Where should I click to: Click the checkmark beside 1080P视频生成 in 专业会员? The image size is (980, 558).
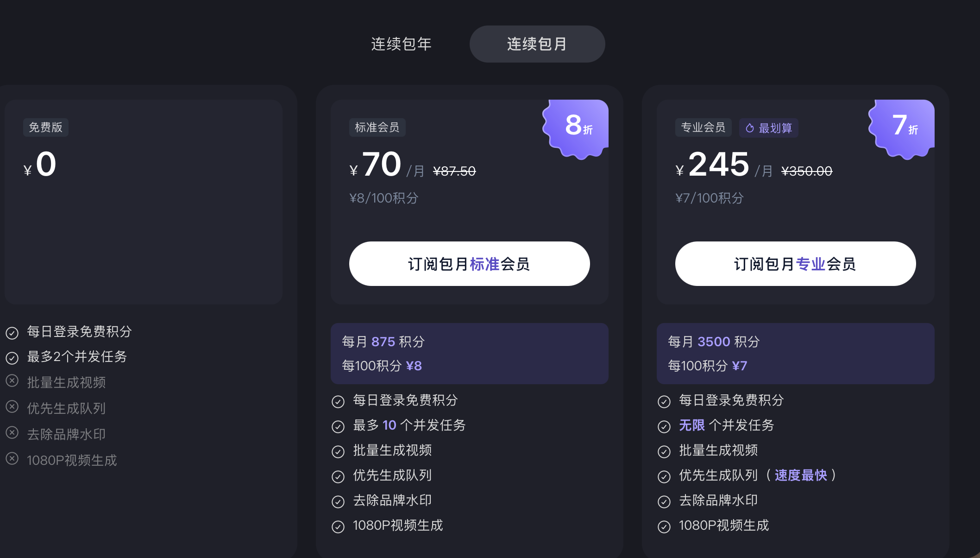pyautogui.click(x=664, y=526)
